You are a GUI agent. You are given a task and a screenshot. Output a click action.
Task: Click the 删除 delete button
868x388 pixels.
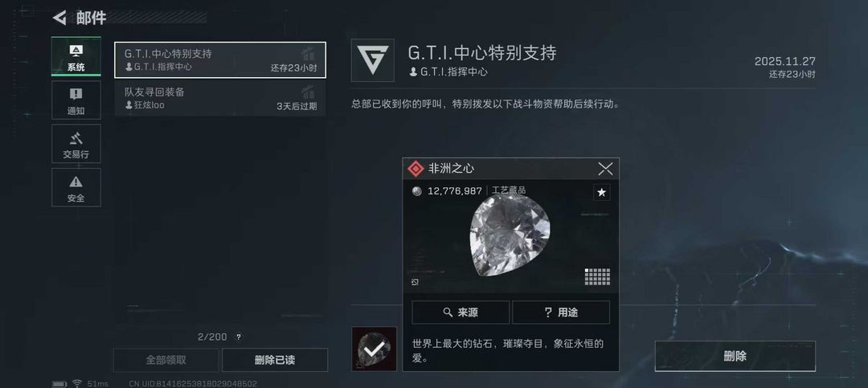pyautogui.click(x=735, y=357)
